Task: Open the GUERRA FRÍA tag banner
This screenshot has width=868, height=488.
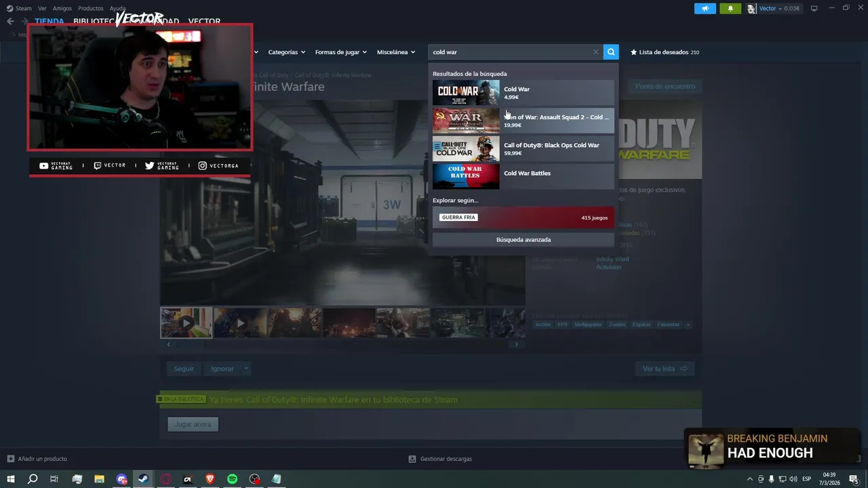Action: click(524, 218)
